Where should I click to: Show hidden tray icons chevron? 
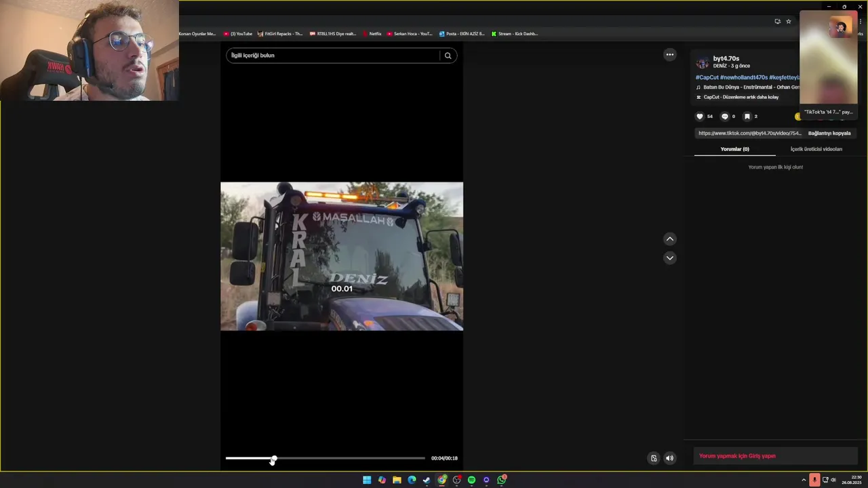804,480
